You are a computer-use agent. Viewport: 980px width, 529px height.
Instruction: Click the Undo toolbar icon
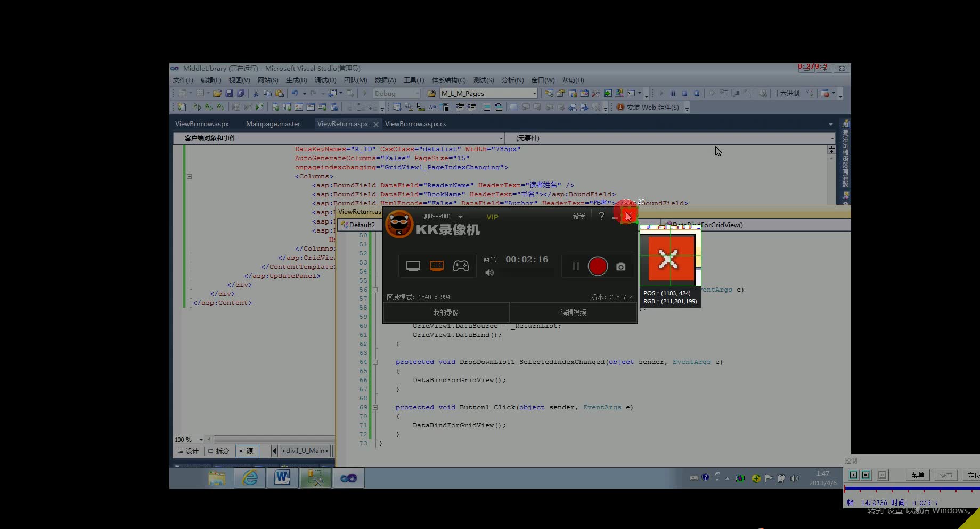click(295, 94)
